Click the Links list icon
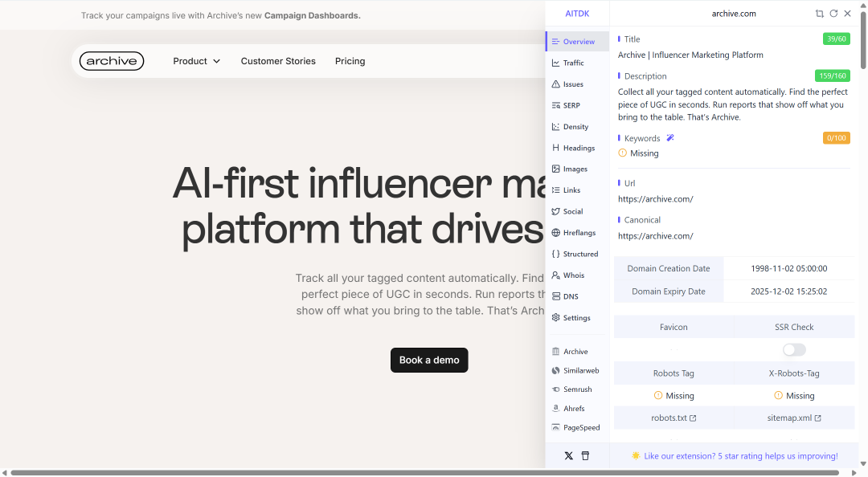868x477 pixels. (x=556, y=190)
